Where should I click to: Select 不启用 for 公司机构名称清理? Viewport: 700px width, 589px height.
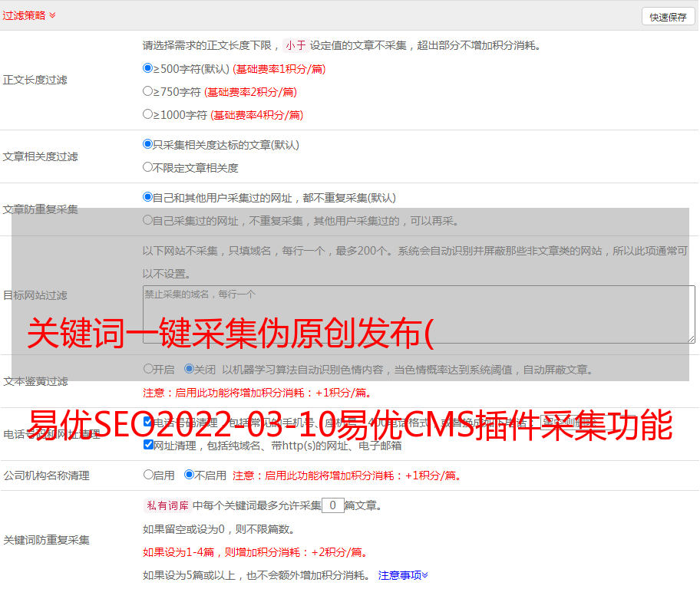189,474
